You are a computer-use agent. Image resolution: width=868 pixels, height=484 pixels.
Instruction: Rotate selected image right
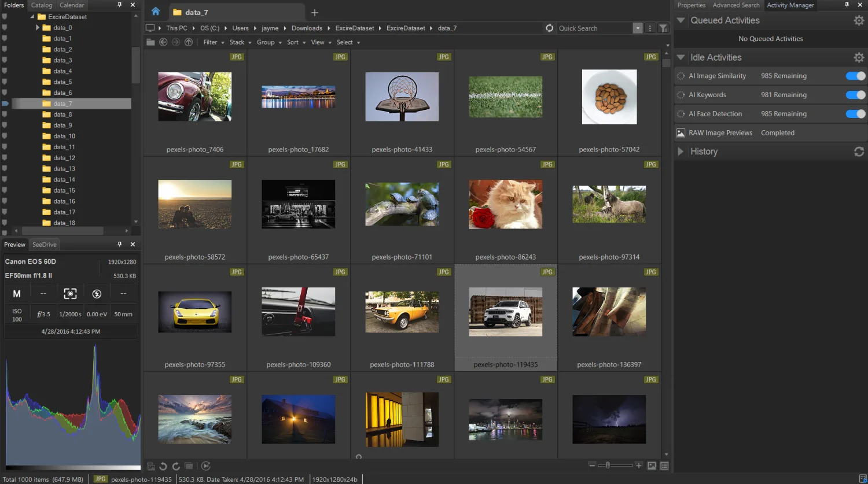point(176,466)
